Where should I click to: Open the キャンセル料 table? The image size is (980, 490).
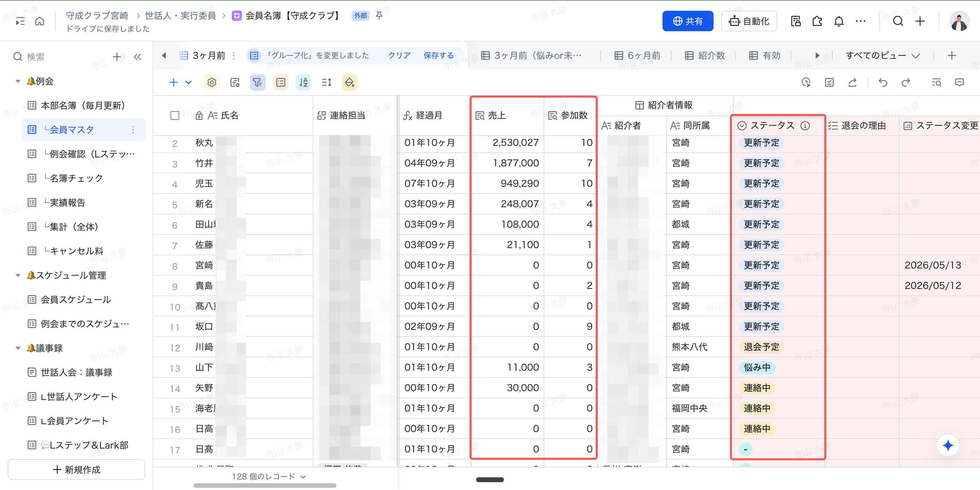click(83, 251)
